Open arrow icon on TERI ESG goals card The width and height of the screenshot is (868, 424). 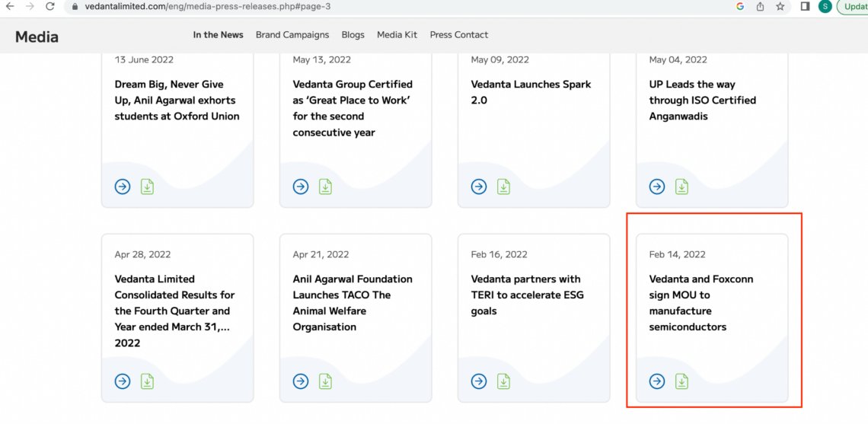click(x=479, y=381)
